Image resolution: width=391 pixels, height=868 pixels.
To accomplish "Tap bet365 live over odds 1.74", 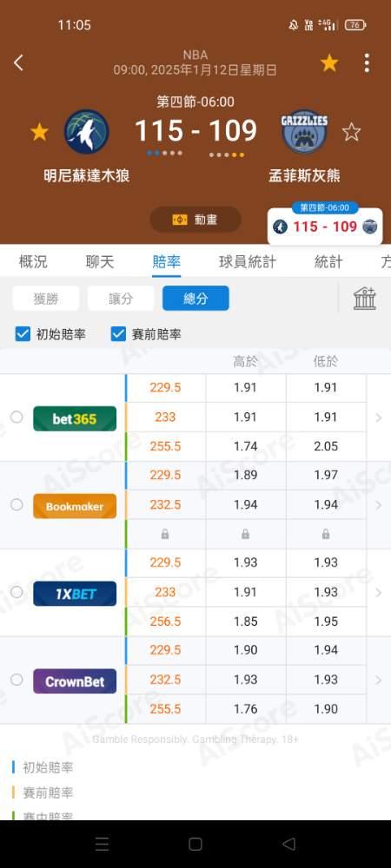I will click(245, 446).
